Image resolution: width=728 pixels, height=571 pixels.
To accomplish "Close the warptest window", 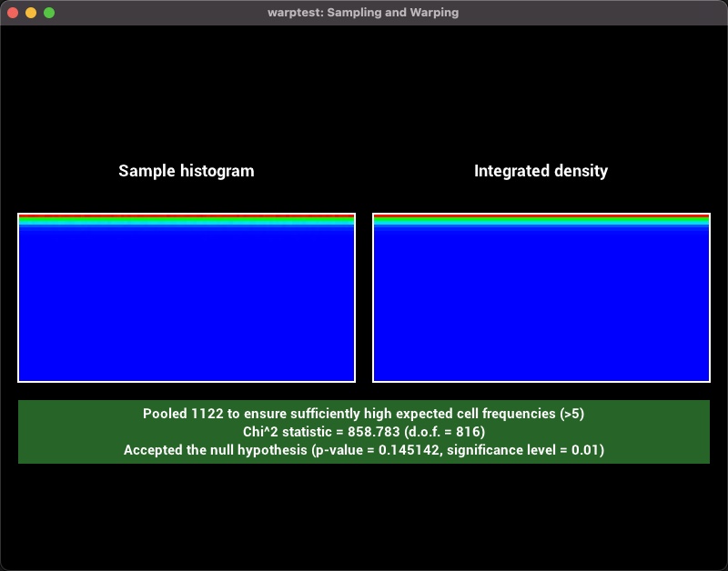I will coord(13,13).
